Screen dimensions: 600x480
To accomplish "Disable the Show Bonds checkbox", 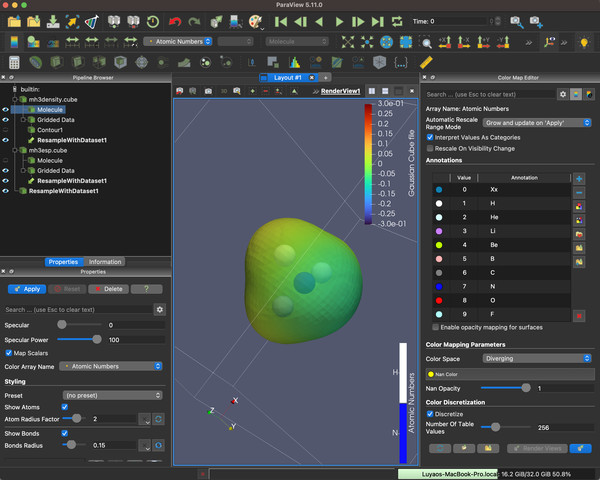I will [x=65, y=433].
